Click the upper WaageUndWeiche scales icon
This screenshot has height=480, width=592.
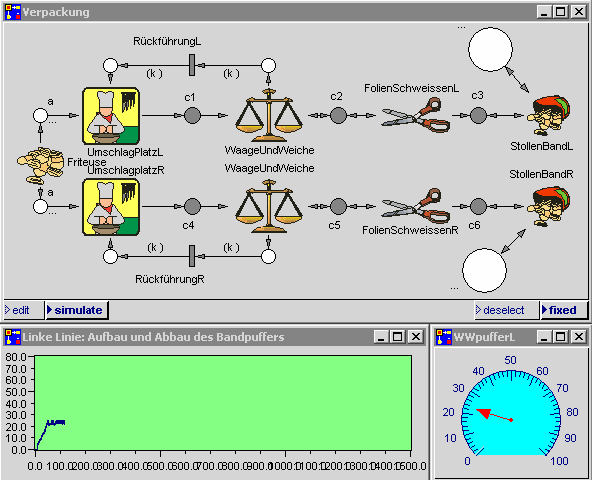(269, 116)
